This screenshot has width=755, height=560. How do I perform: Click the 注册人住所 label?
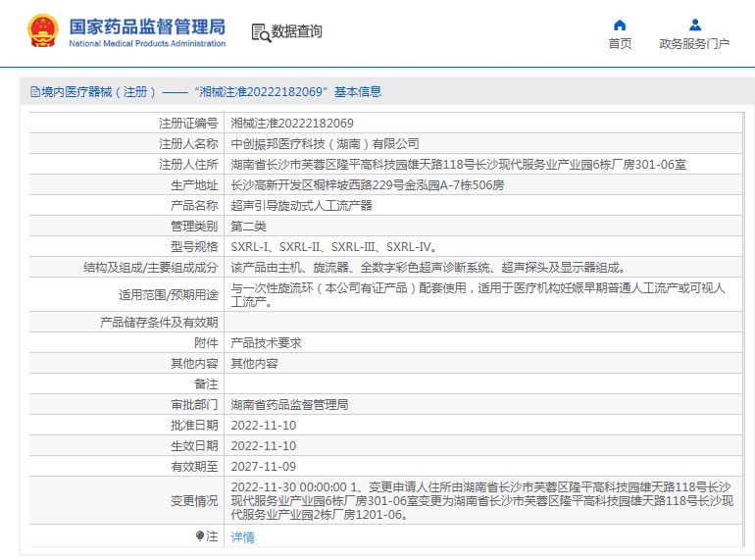tap(188, 165)
